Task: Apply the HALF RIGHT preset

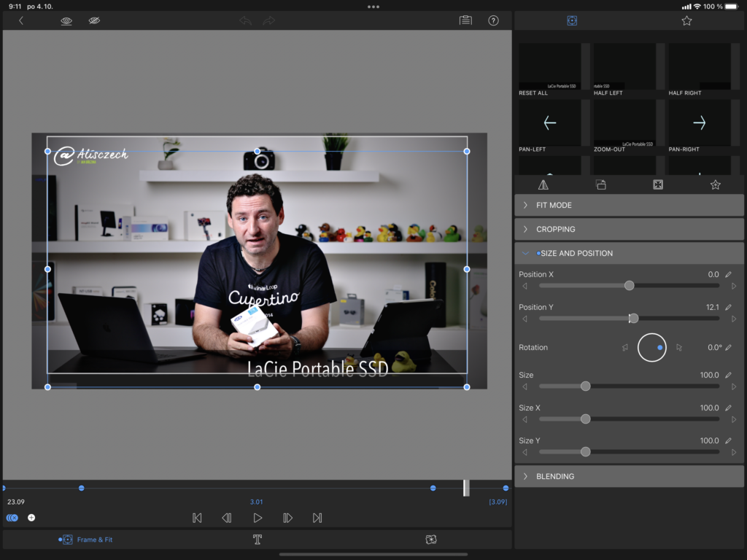Action: point(700,69)
